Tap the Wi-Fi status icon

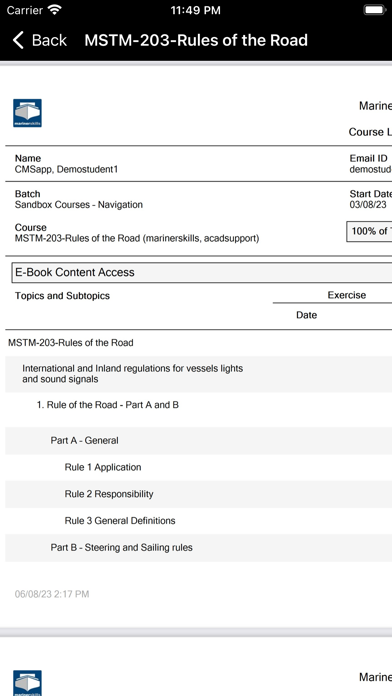click(55, 10)
